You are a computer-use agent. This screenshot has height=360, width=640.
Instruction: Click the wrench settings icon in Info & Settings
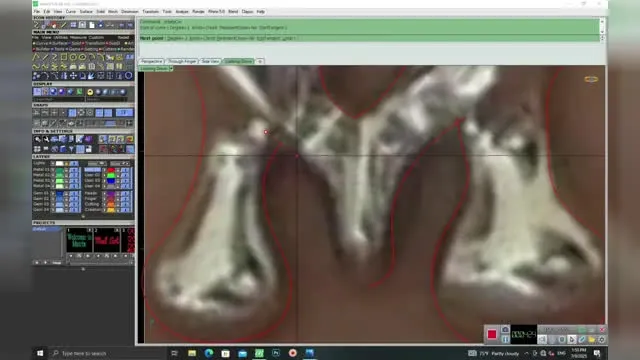coord(46,140)
